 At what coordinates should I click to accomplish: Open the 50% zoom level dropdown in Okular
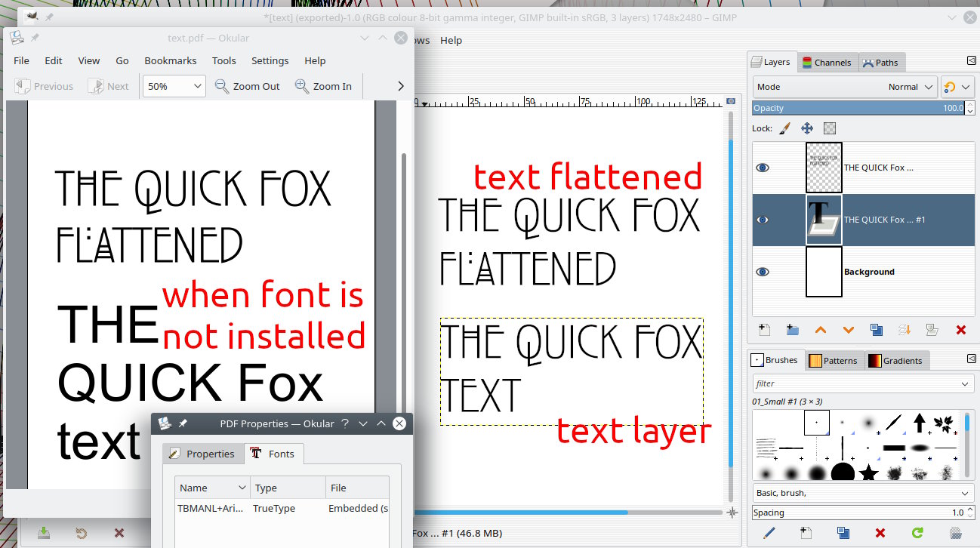[x=174, y=87]
